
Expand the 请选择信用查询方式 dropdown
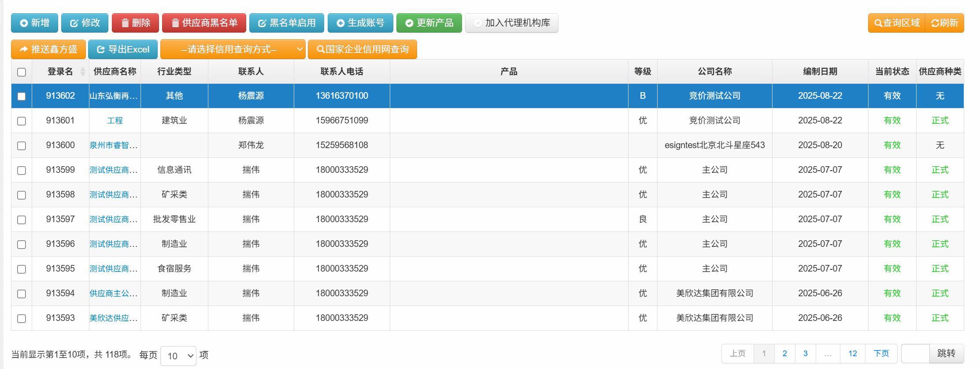click(233, 49)
